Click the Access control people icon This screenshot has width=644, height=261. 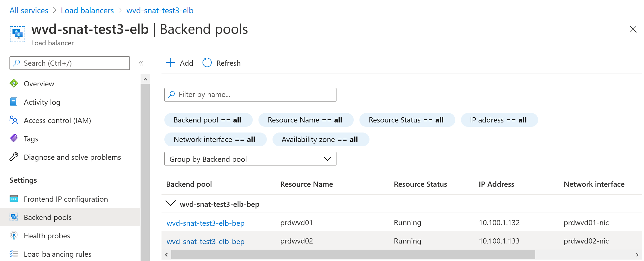click(14, 120)
